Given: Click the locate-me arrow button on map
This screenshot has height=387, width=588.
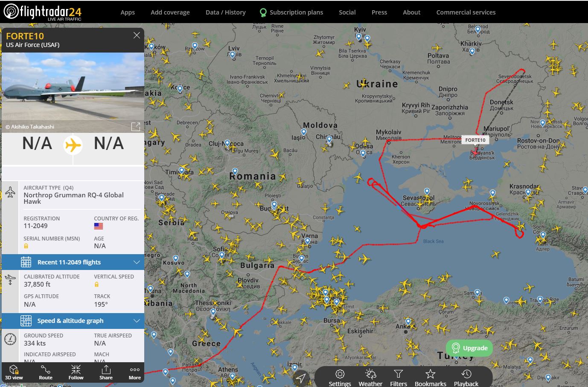Looking at the screenshot, I should (301, 378).
